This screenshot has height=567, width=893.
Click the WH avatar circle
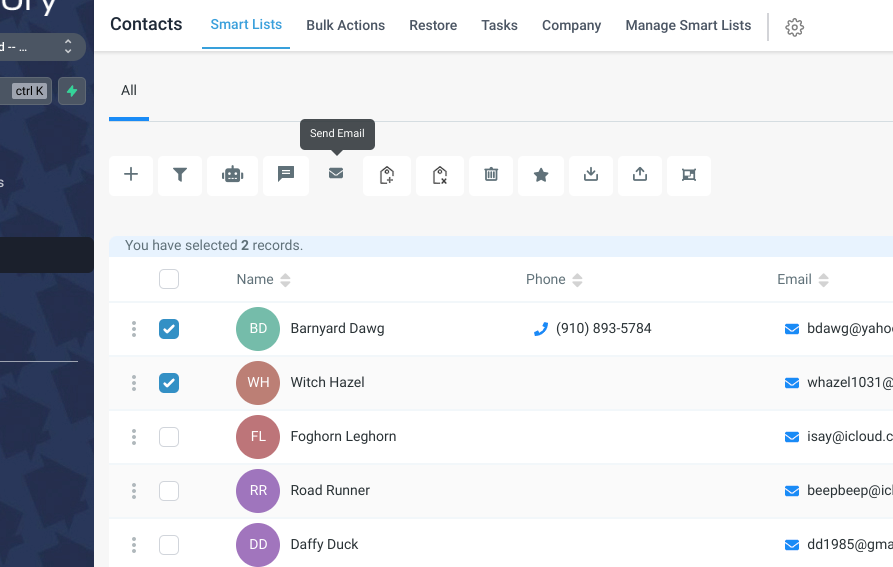(258, 383)
